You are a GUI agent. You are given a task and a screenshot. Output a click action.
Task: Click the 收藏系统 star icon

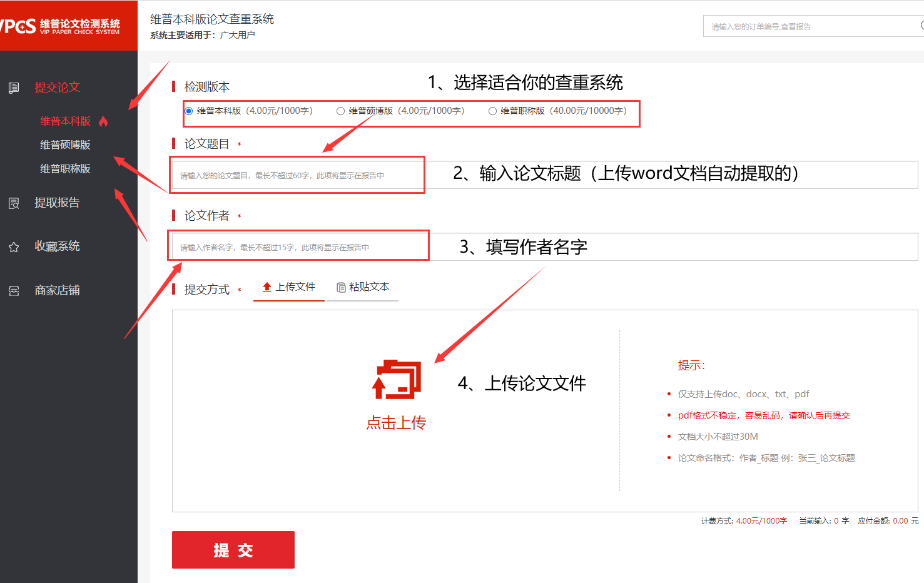[14, 247]
